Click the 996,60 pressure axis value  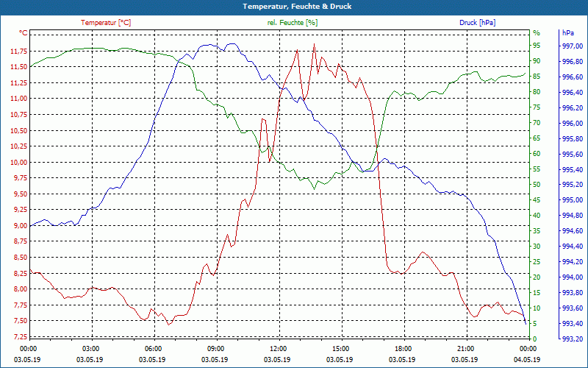coord(573,77)
